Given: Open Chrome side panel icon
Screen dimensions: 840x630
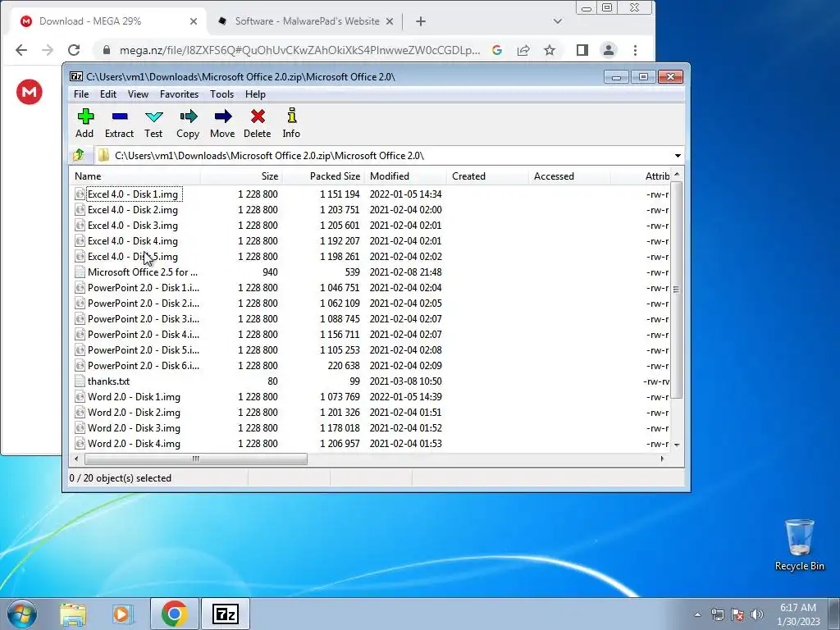Looking at the screenshot, I should coord(582,50).
